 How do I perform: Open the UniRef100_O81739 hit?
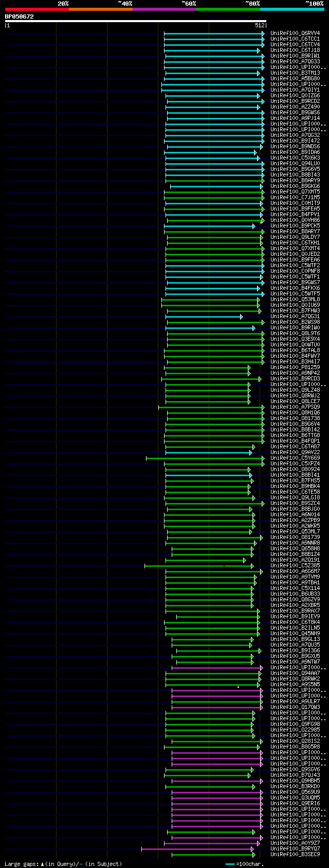tap(295, 537)
